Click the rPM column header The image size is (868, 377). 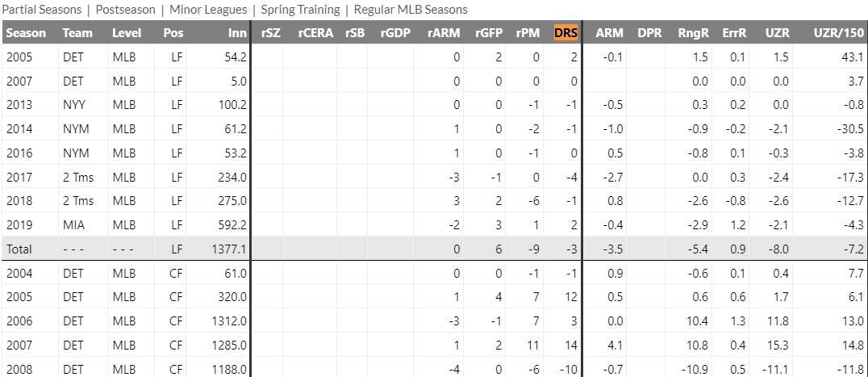528,33
